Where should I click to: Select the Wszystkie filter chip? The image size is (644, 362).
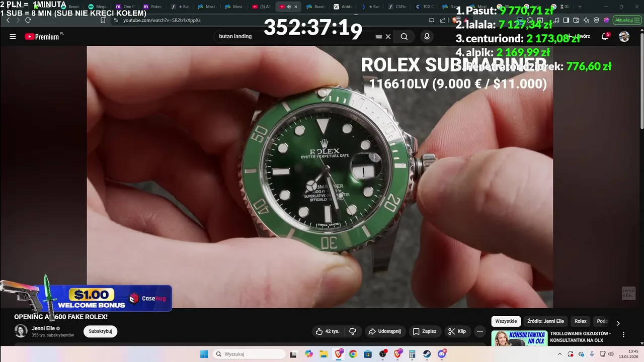[x=506, y=321]
